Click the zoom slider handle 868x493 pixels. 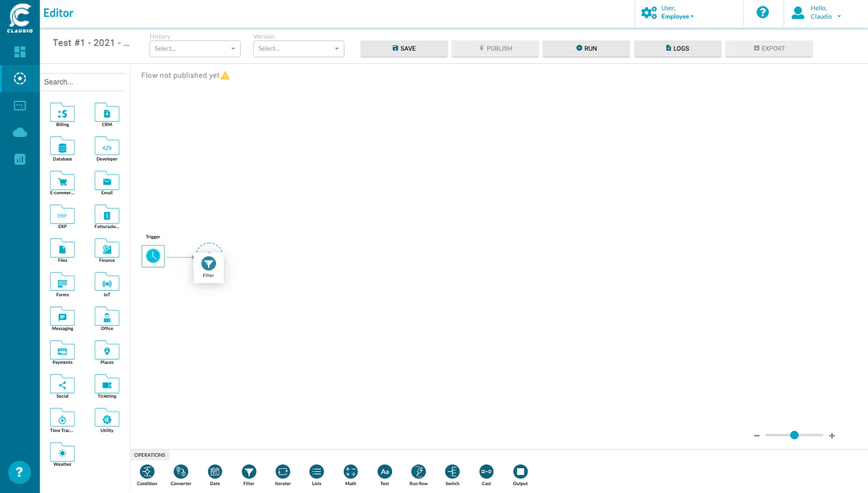(x=794, y=435)
